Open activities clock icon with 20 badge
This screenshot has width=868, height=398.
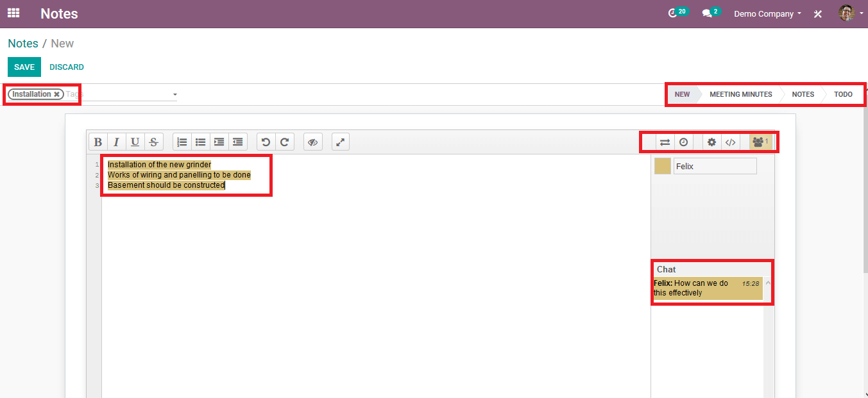677,13
